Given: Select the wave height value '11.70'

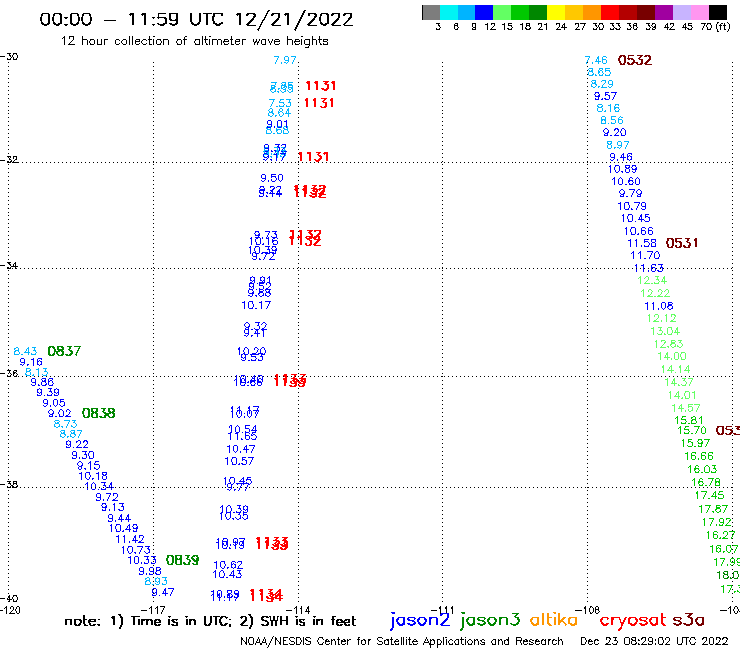Looking at the screenshot, I should click(x=645, y=255).
